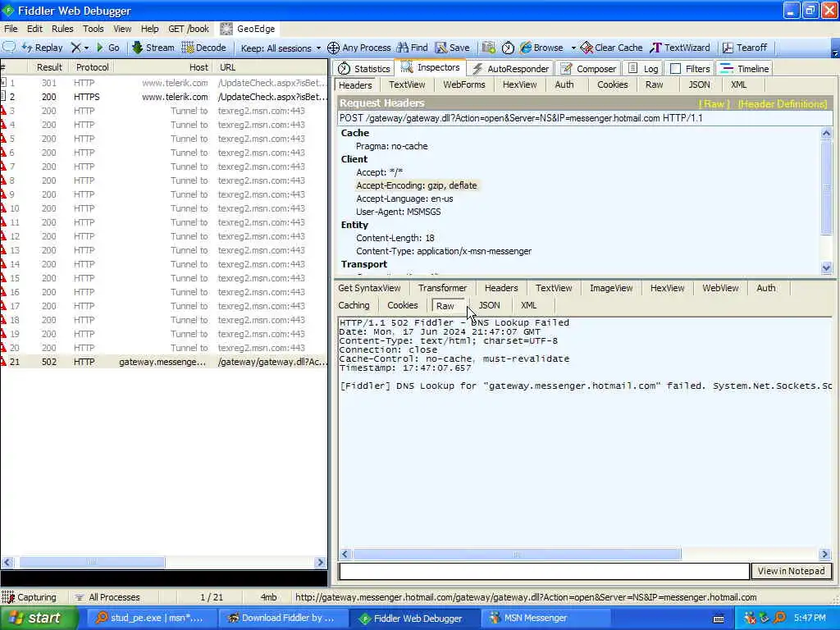This screenshot has width=840, height=630.
Task: Select response Get SyntaxView tab
Action: [x=369, y=288]
